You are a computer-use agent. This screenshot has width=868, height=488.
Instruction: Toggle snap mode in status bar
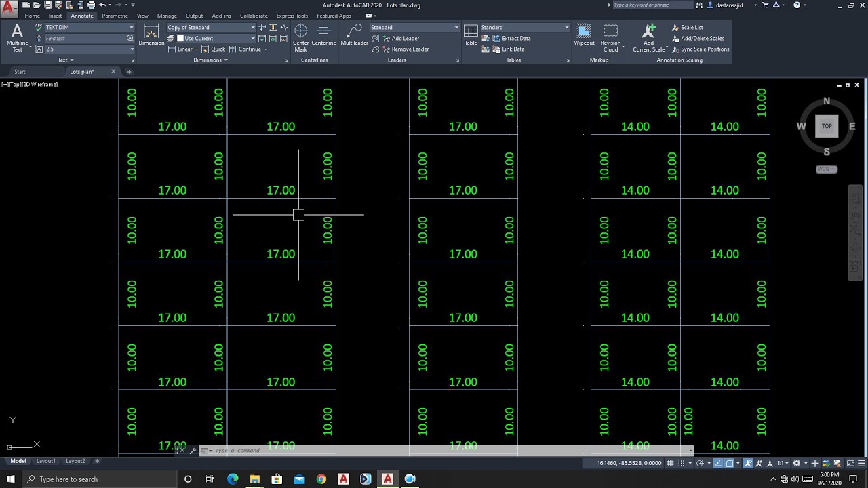pos(682,463)
